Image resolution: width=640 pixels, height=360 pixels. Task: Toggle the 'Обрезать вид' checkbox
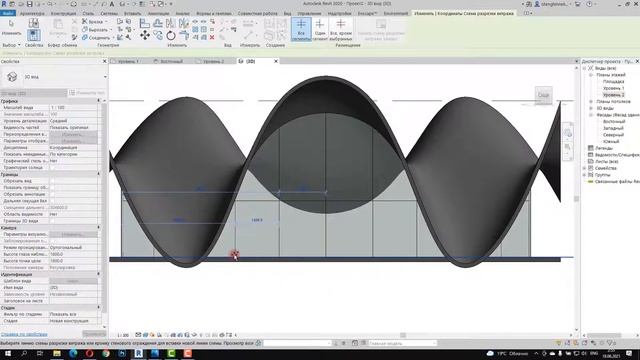tap(52, 181)
